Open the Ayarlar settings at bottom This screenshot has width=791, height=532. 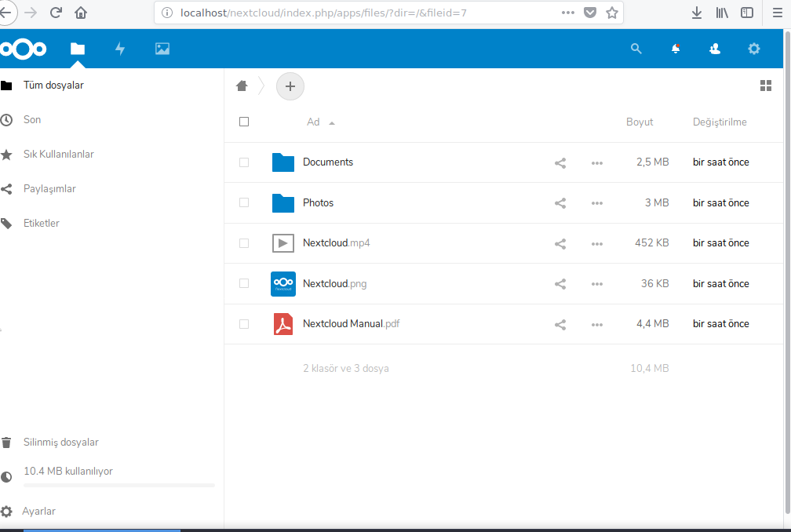point(38,512)
